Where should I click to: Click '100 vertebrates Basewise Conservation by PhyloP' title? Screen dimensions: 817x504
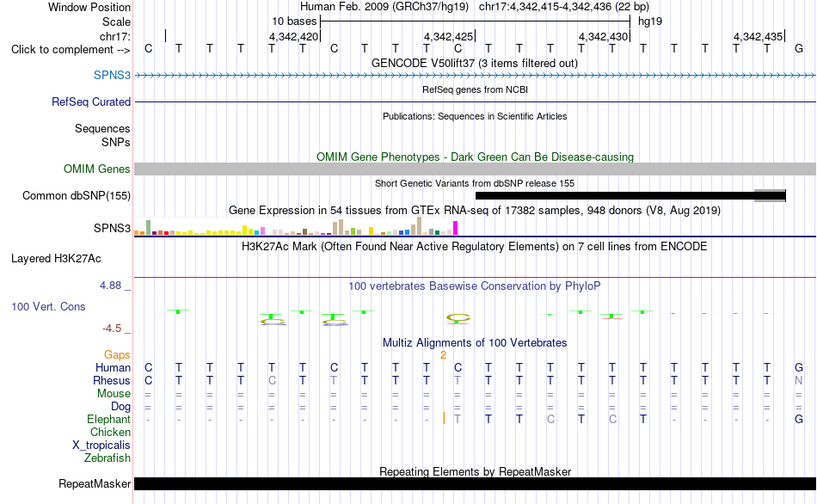click(x=475, y=286)
